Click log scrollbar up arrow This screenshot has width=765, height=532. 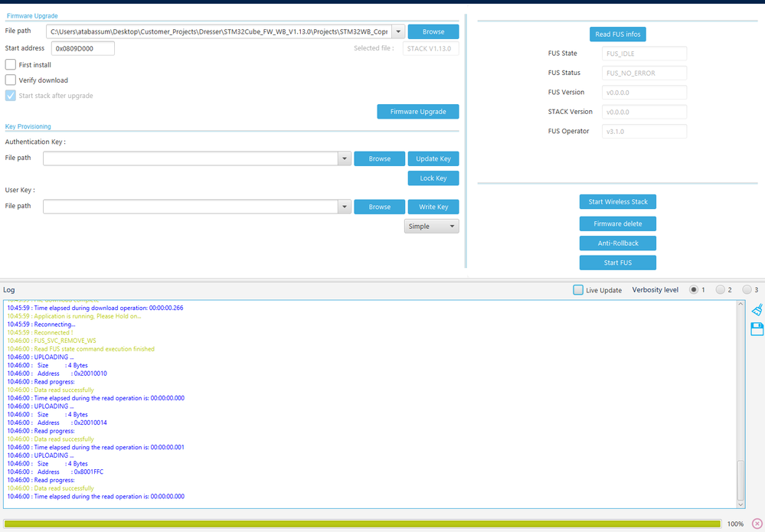(x=740, y=305)
